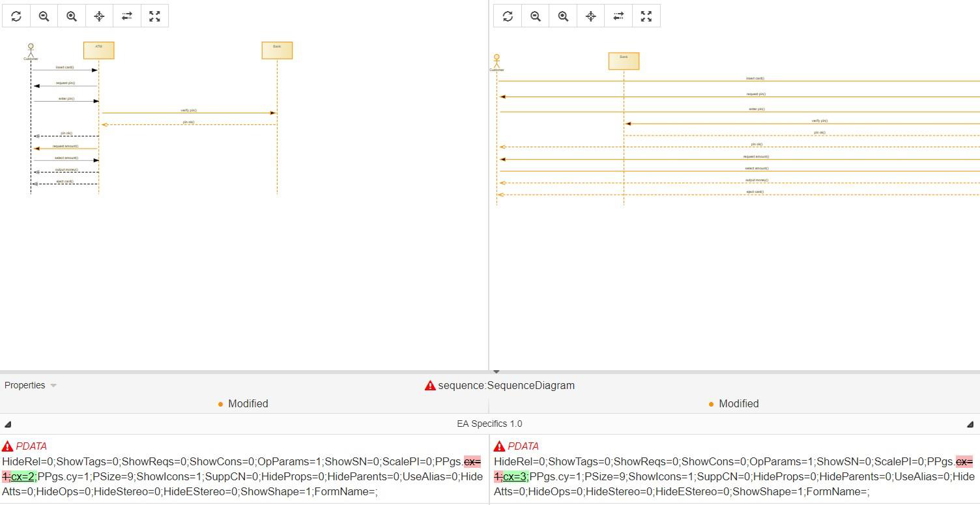Viewport: 980px width, 505px height.
Task: Expand the right diagram to full screen
Action: (646, 16)
